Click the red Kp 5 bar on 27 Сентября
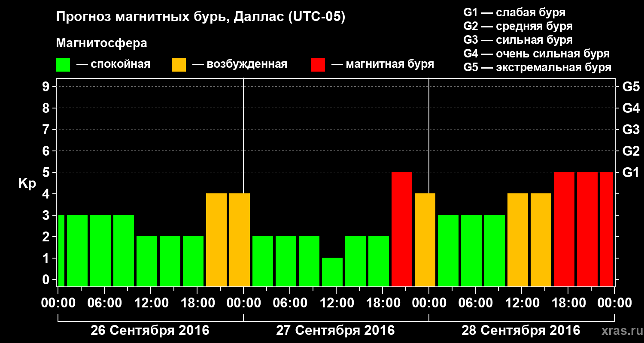Image resolution: width=644 pixels, height=343 pixels. (402, 229)
